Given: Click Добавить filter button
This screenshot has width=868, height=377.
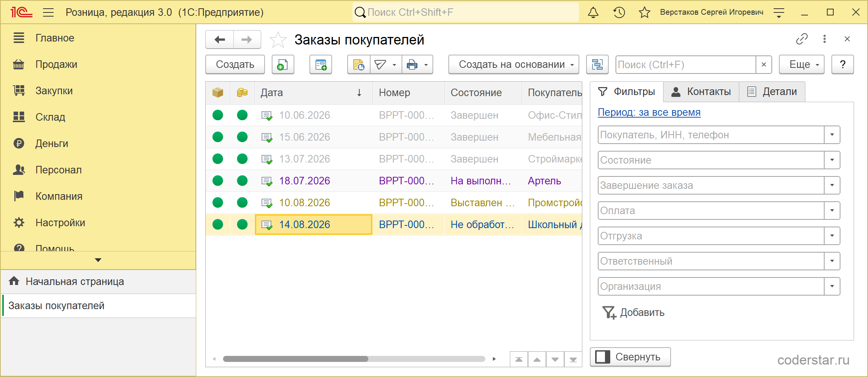Looking at the screenshot, I should (x=633, y=313).
